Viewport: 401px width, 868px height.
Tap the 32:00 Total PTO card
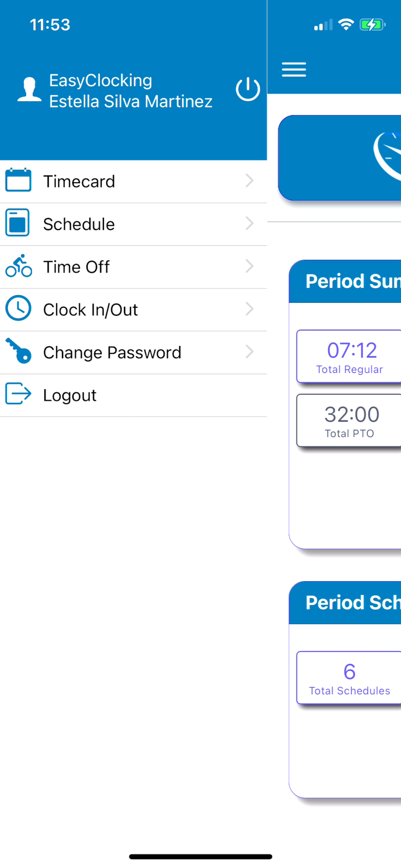click(349, 420)
